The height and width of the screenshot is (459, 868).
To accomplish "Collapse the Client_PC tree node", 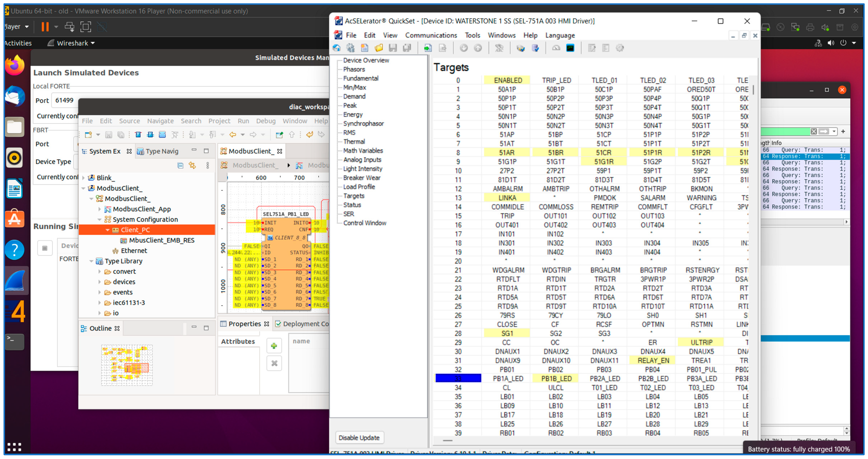I will tap(107, 230).
